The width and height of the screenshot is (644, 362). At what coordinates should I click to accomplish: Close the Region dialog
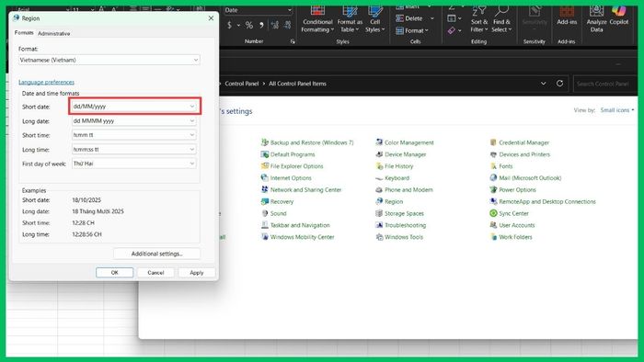211,18
